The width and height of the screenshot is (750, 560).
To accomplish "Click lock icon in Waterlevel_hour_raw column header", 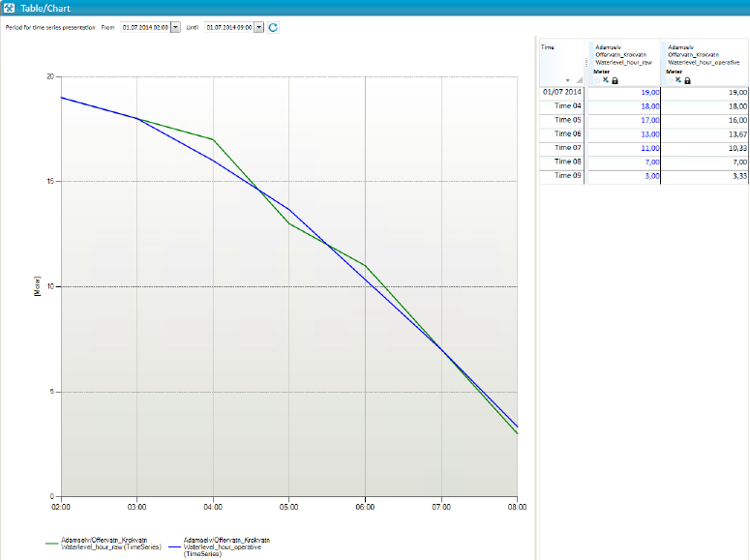I will 615,79.
